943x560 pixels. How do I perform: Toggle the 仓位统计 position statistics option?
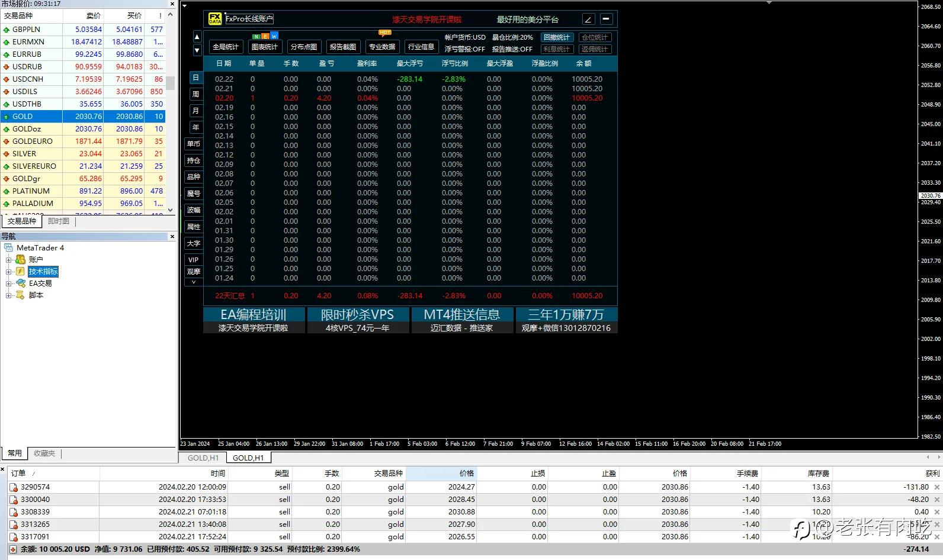pos(595,37)
